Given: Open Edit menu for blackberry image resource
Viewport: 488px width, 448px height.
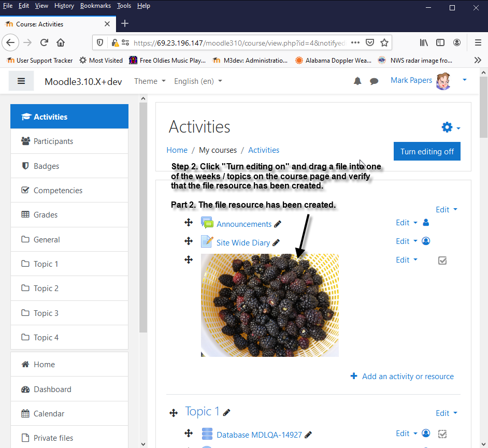Looking at the screenshot, I should [407, 260].
